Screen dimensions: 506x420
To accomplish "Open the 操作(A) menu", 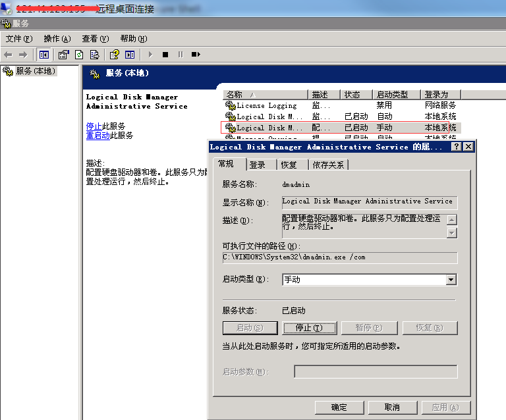I will pos(56,39).
